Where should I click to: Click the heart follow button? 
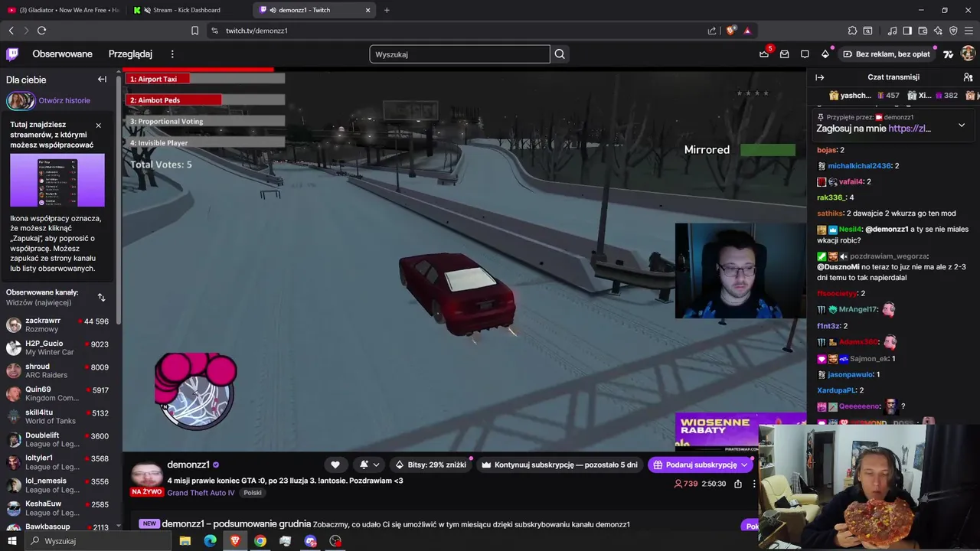tap(335, 465)
